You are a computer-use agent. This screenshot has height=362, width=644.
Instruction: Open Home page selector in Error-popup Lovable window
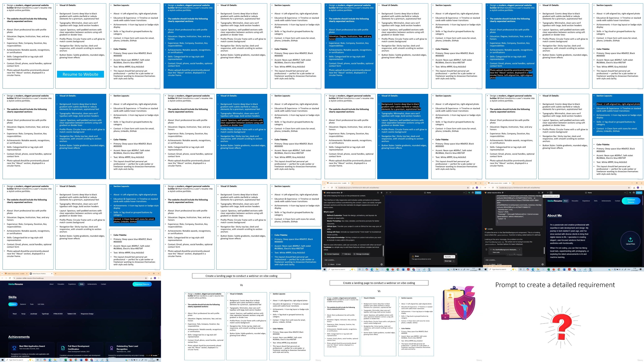[428, 193]
